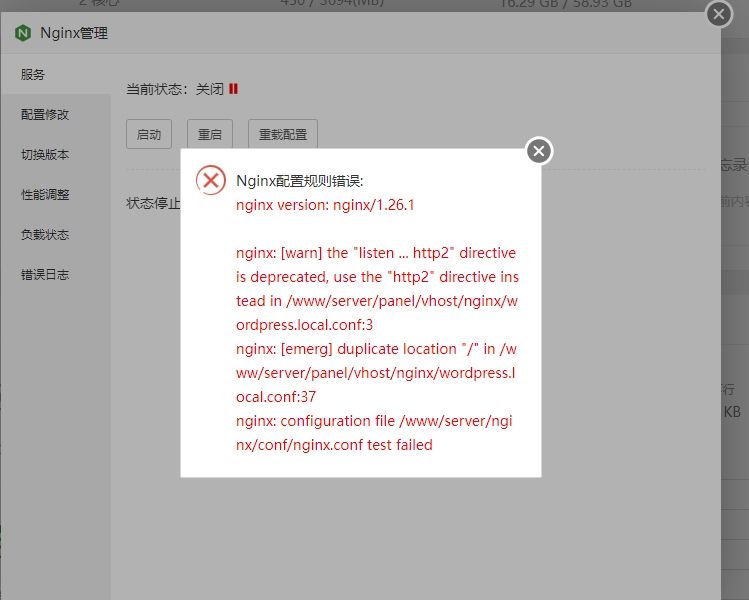Image resolution: width=749 pixels, height=600 pixels.
Task: Click the Nginx配置规则错误 heading
Action: click(x=300, y=181)
